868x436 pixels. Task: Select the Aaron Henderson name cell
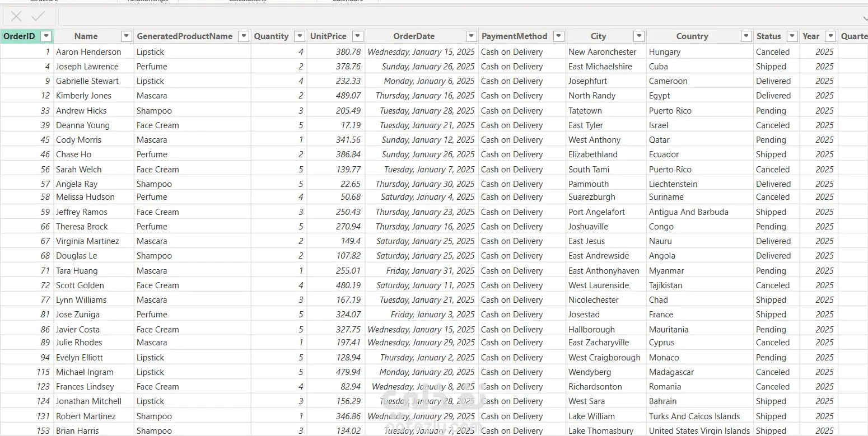pos(88,52)
